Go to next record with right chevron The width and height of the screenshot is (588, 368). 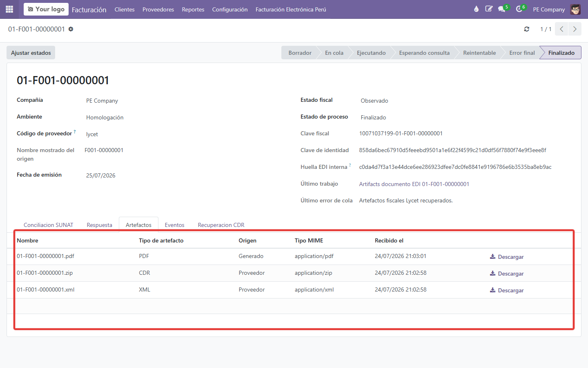tap(575, 29)
